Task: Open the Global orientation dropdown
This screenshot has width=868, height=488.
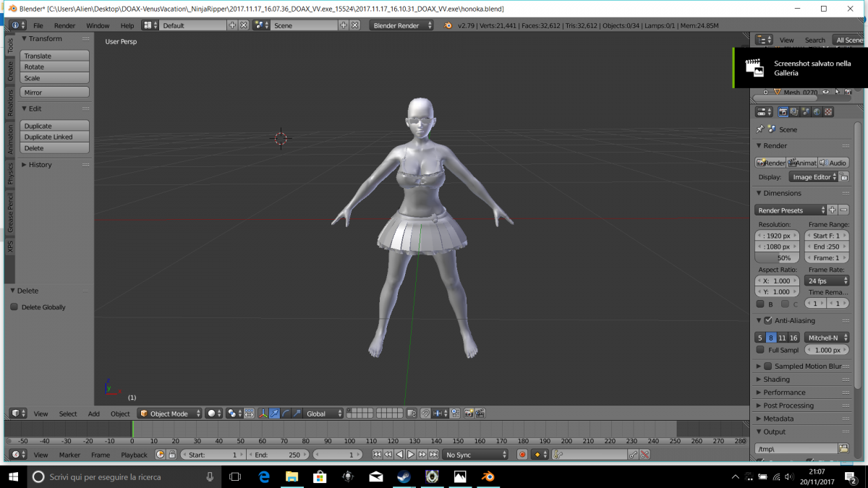Action: 323,414
